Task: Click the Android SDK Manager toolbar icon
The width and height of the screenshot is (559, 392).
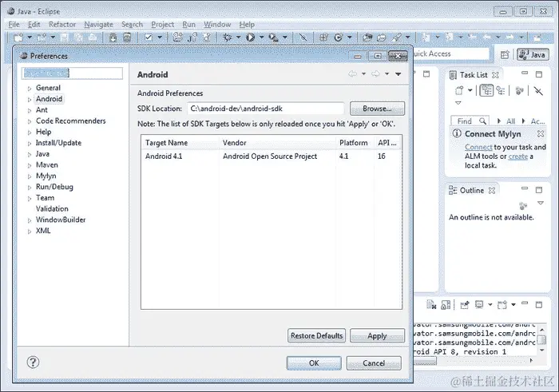Action: [113, 37]
